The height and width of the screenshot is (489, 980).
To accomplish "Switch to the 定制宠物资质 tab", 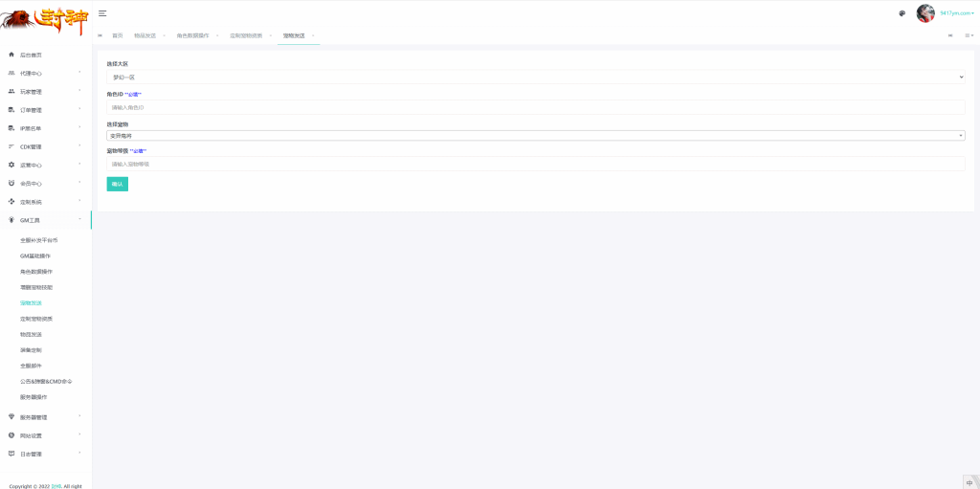I will [248, 35].
